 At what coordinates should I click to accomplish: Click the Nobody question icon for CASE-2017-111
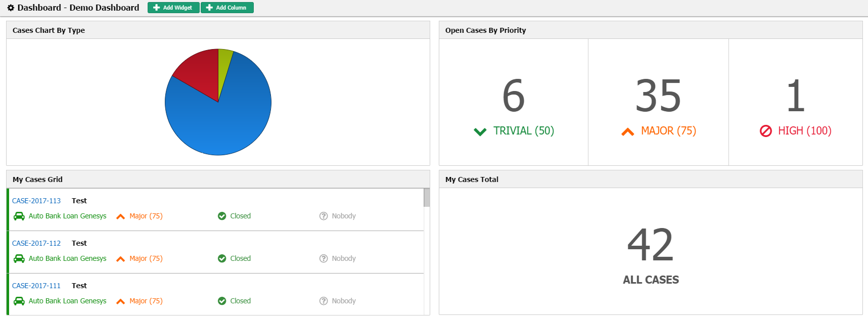pos(324,301)
